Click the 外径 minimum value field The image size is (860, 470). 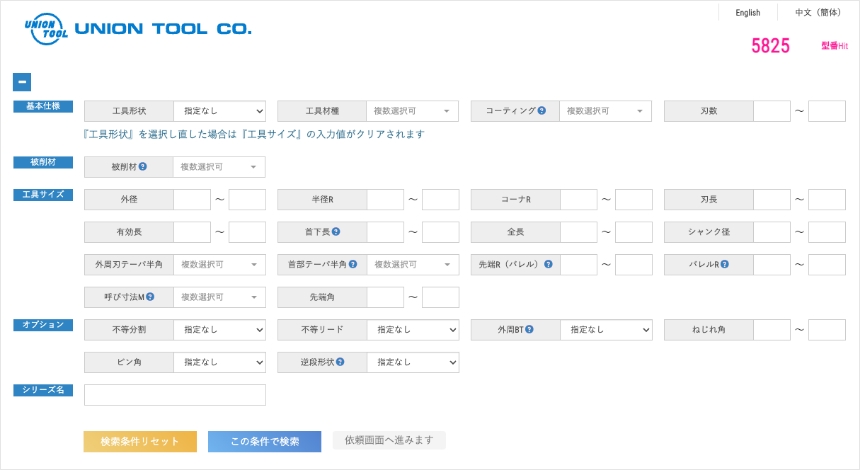pyautogui.click(x=191, y=200)
